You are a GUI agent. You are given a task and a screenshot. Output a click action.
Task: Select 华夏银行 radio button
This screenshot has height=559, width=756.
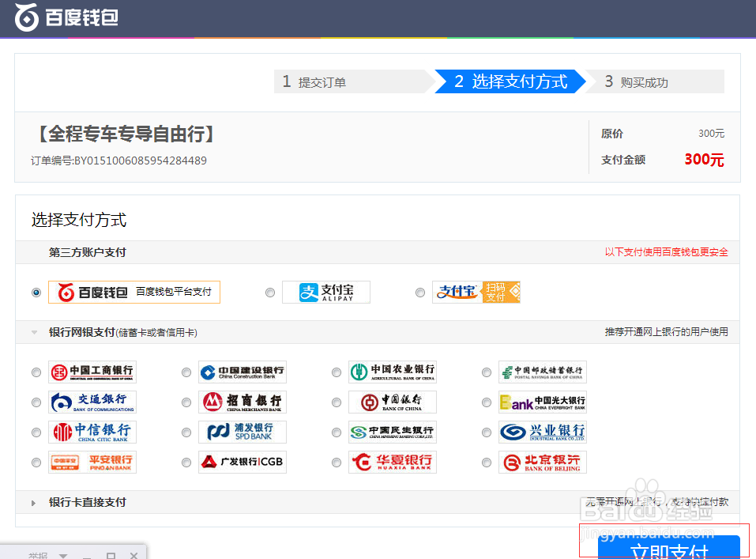click(337, 463)
